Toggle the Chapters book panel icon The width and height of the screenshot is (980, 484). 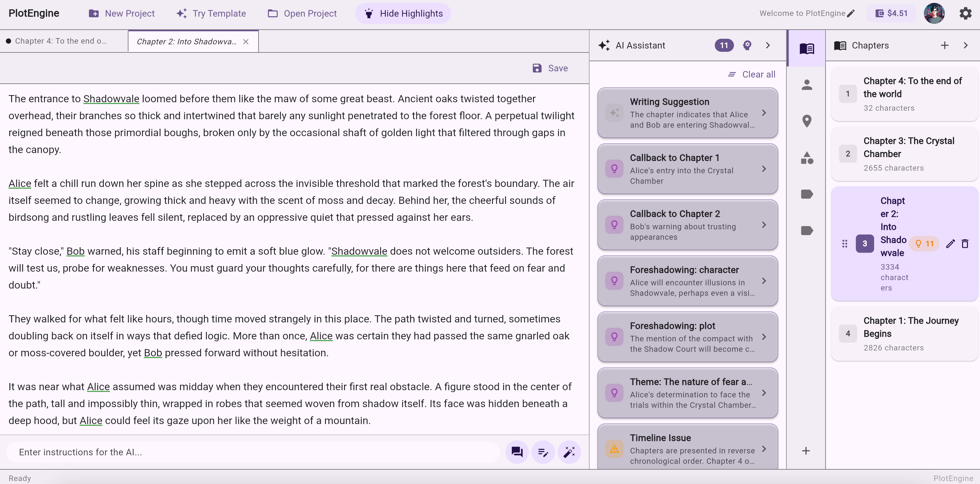pos(807,48)
